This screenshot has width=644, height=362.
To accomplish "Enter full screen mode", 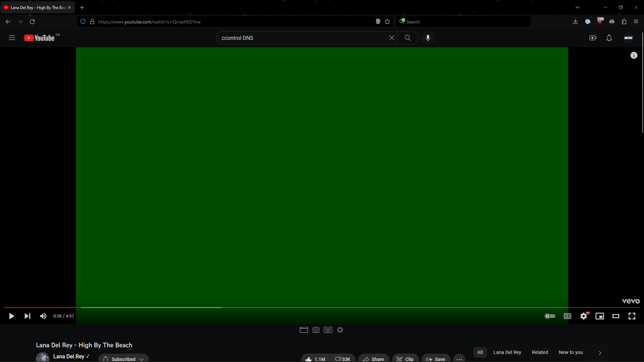I will point(632,316).
